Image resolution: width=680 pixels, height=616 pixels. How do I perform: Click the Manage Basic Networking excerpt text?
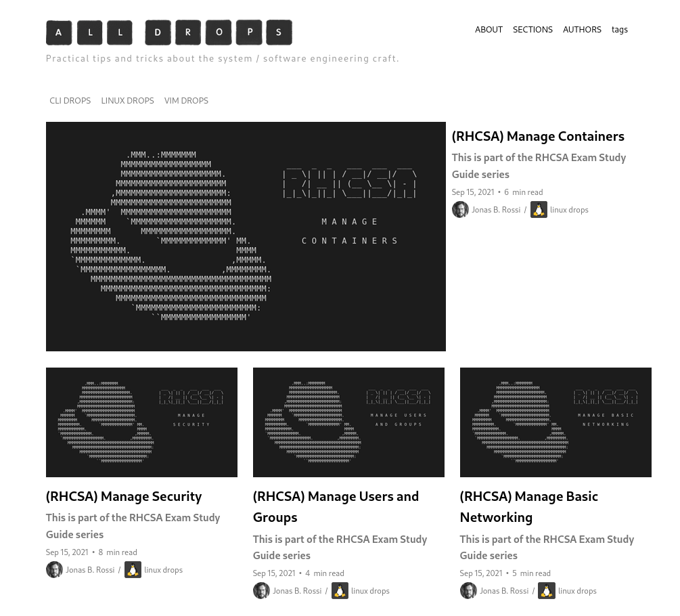(547, 547)
